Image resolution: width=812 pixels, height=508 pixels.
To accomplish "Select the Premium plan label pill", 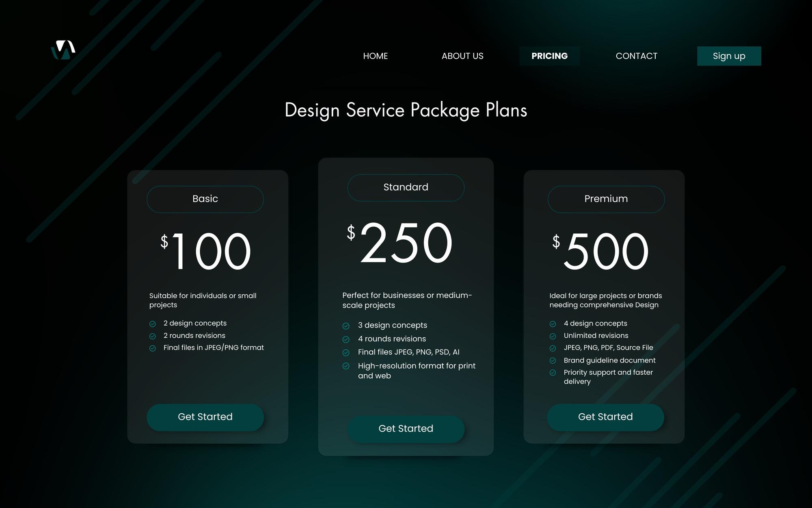I will [606, 199].
